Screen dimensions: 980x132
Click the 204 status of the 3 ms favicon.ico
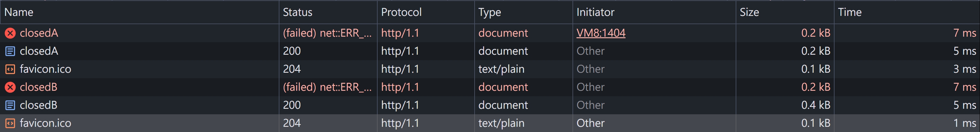[x=292, y=69]
